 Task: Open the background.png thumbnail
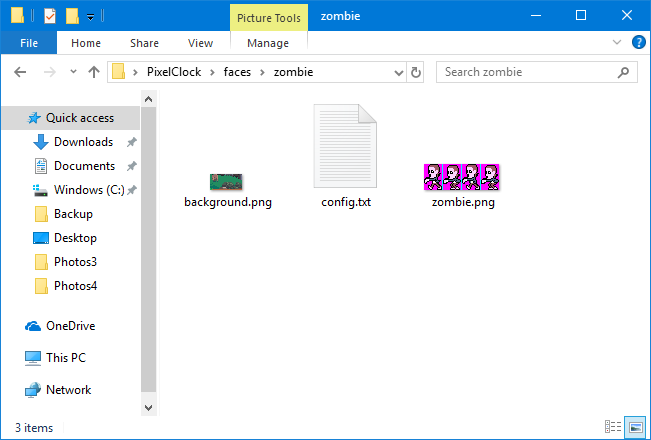coord(226,182)
